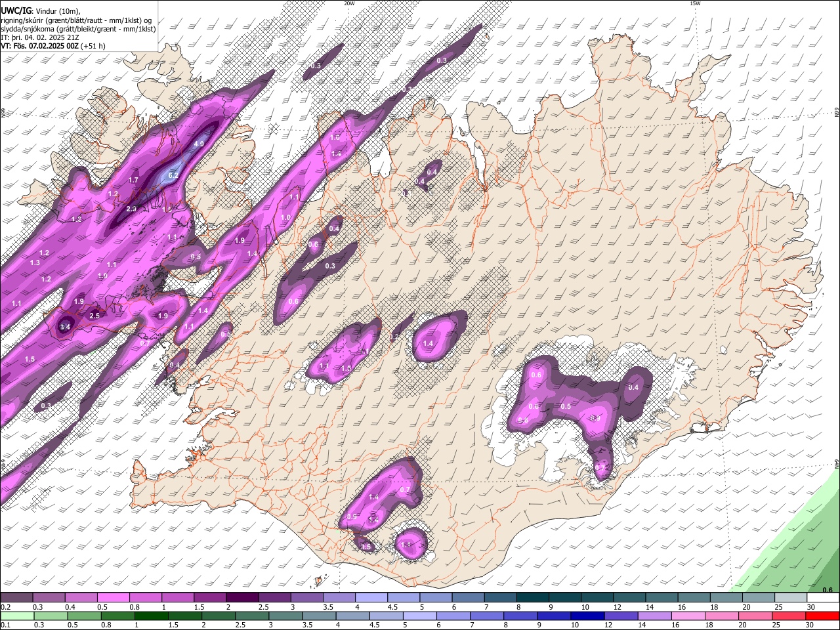Click the '4.0' precipitation value on the map
The image size is (840, 630).
point(199,144)
